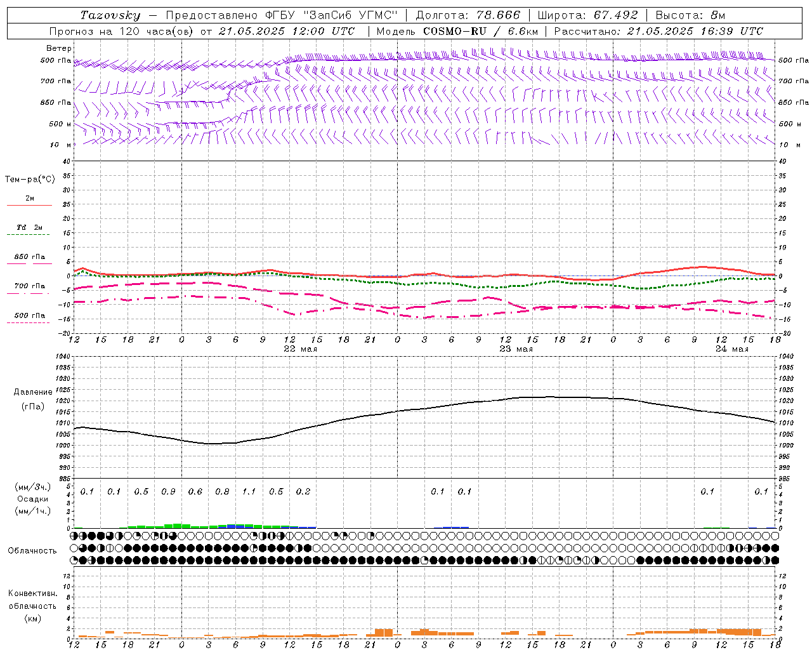Select the 22 мая date label
The image size is (812, 650).
(301, 348)
